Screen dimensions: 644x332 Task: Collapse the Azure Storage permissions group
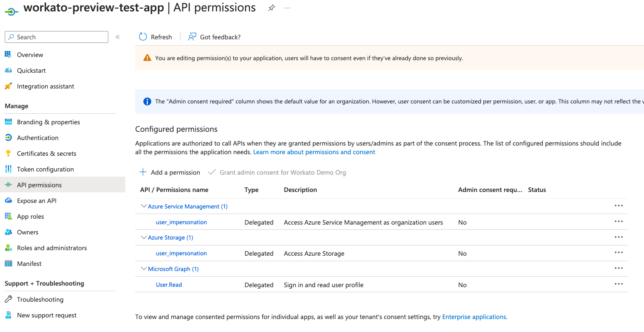coord(144,237)
